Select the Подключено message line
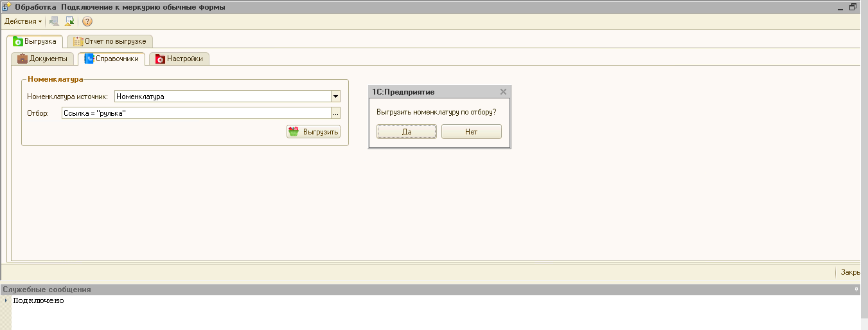 (x=39, y=300)
